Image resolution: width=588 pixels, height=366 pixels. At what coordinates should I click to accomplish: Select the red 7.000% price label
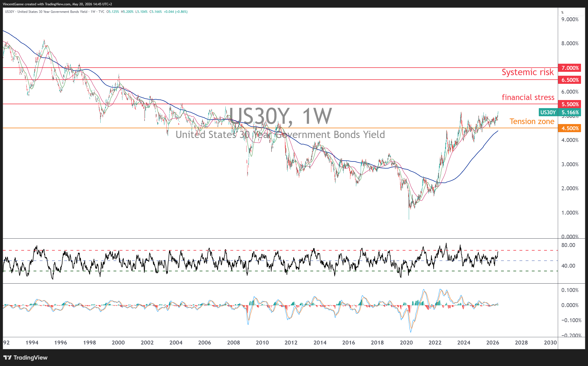tap(570, 68)
